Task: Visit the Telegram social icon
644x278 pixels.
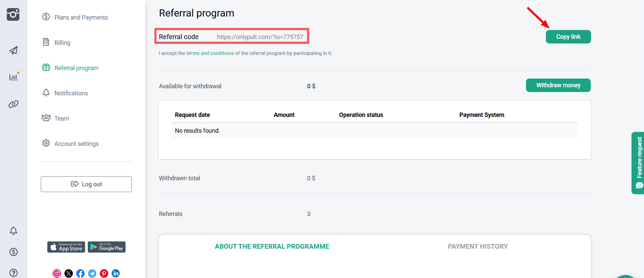Action: (x=92, y=273)
